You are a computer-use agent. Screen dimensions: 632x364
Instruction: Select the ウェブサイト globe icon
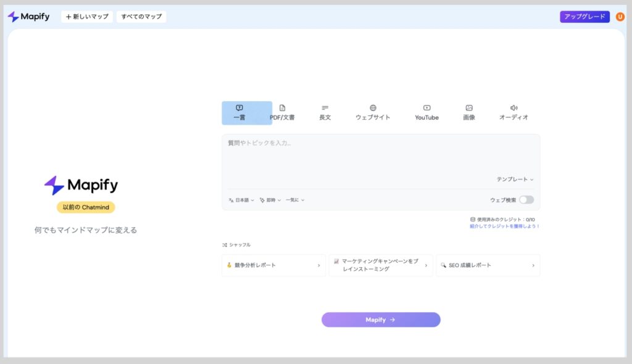pos(373,108)
